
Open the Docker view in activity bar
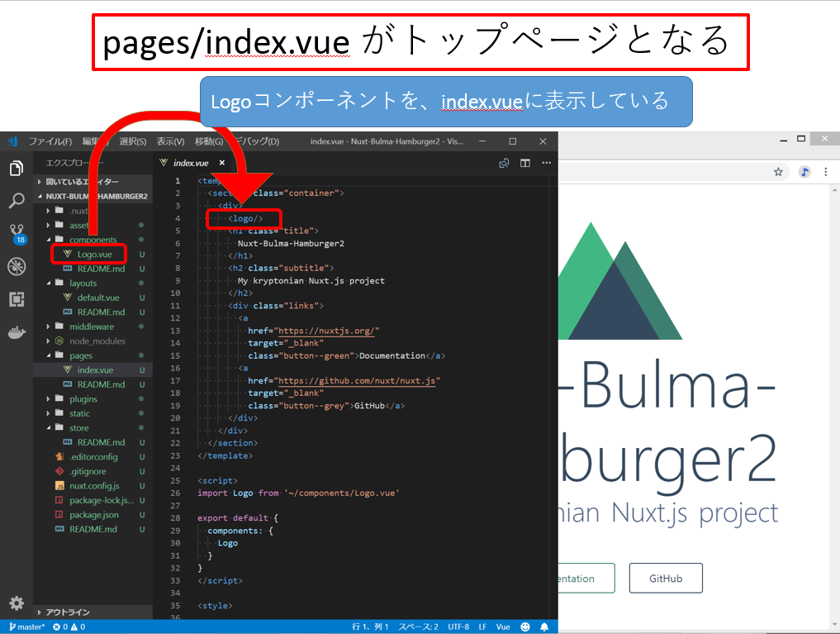(17, 333)
